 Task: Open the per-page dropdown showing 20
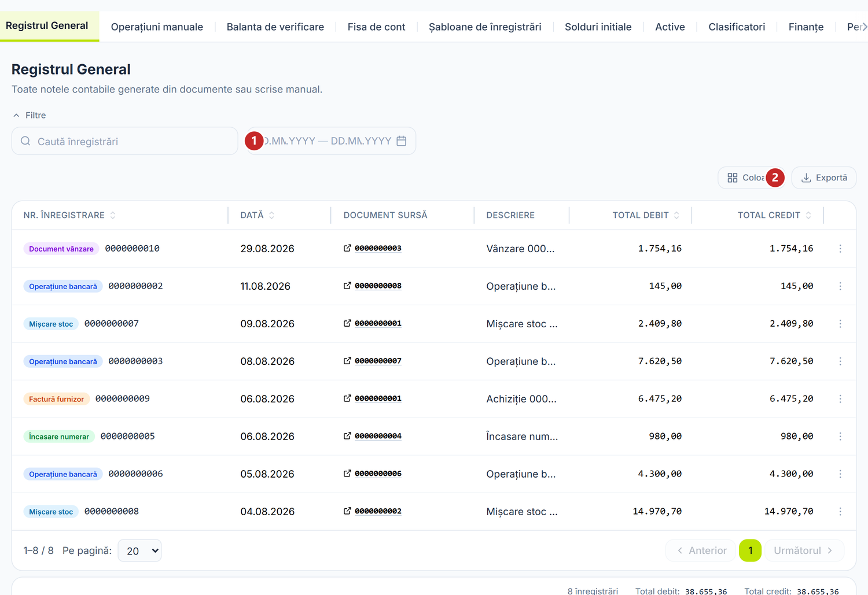[139, 550]
